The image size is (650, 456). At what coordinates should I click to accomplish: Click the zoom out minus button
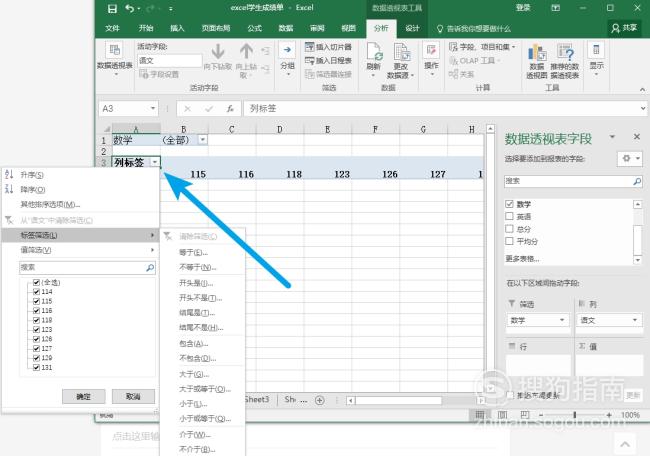tap(541, 415)
